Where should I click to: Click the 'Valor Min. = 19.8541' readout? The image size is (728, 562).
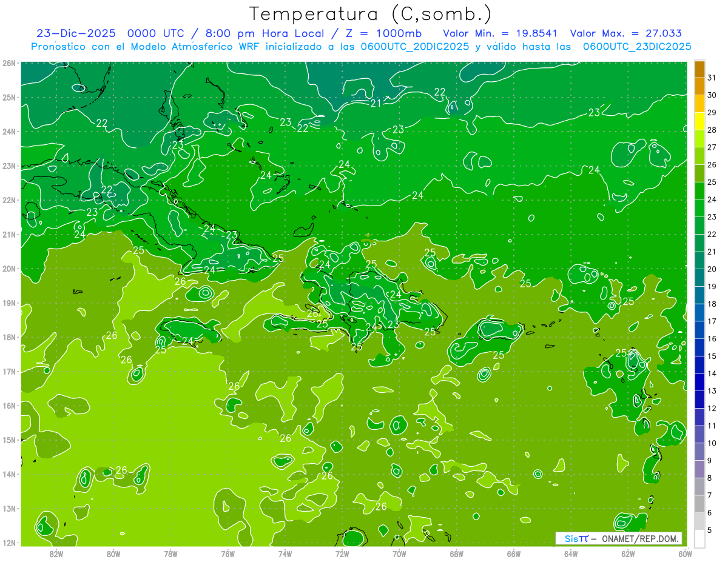(x=500, y=33)
